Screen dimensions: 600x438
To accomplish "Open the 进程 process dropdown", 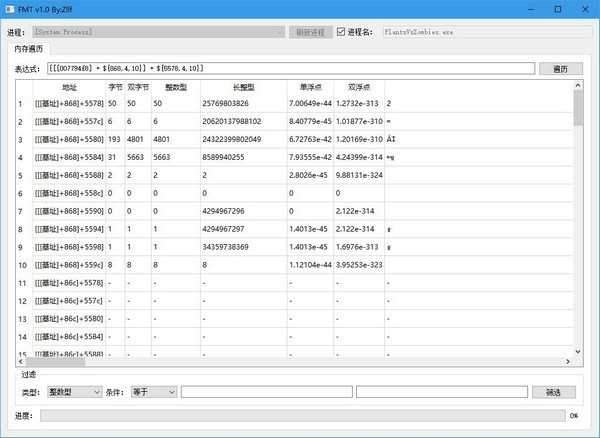I will [x=158, y=32].
